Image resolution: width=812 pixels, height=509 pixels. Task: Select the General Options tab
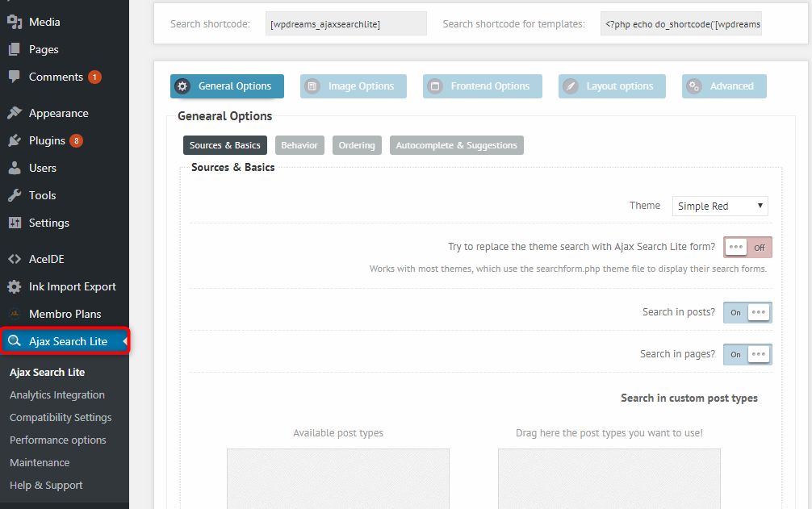(x=227, y=86)
